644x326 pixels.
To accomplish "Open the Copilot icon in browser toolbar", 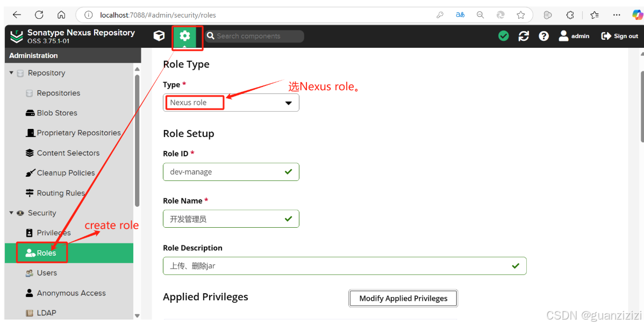I will coord(638,15).
